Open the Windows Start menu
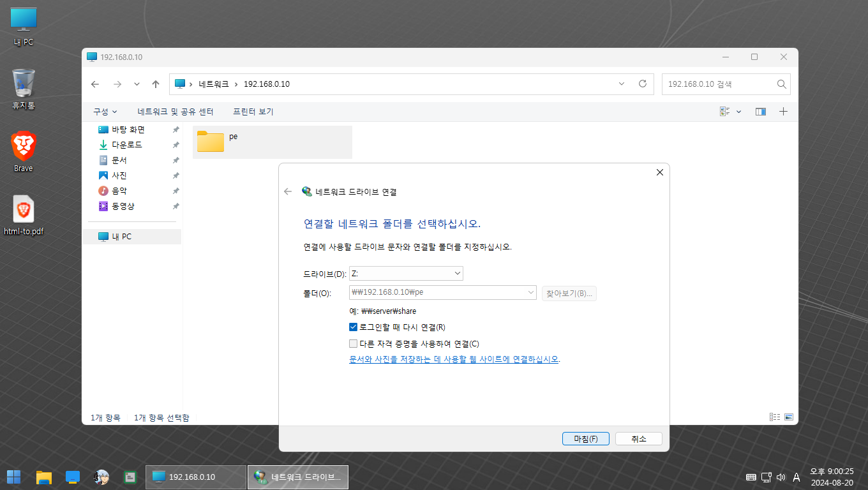 pyautogui.click(x=14, y=477)
